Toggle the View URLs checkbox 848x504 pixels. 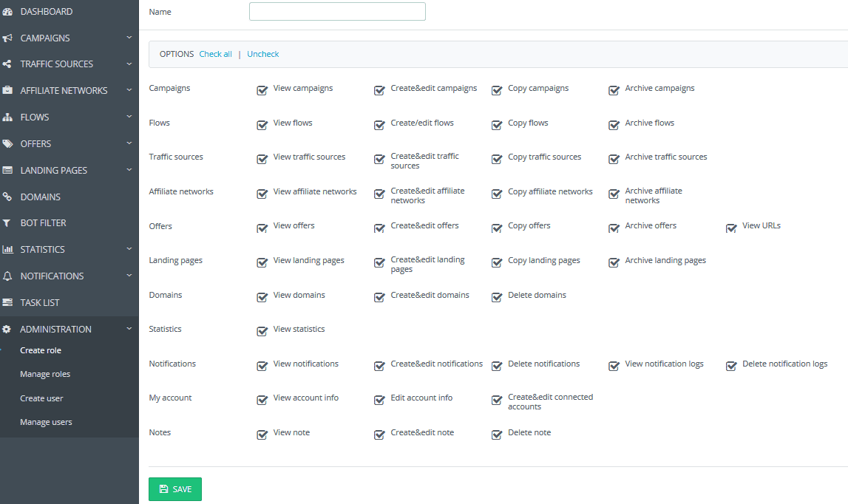(731, 228)
